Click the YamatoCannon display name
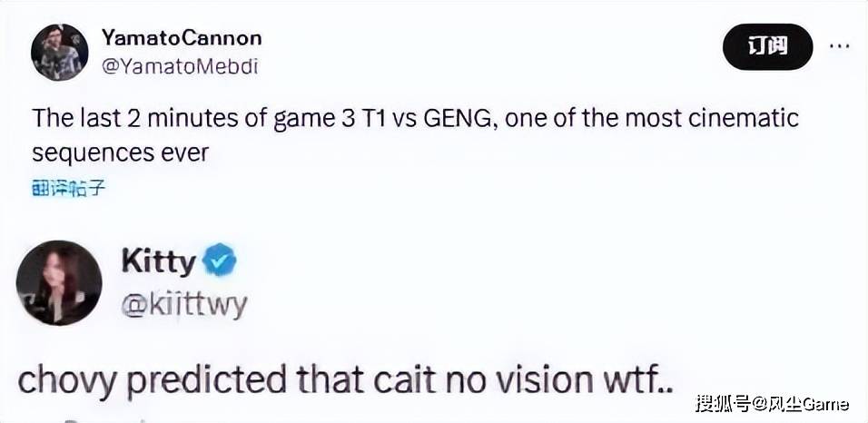The height and width of the screenshot is (423, 868). 182,38
